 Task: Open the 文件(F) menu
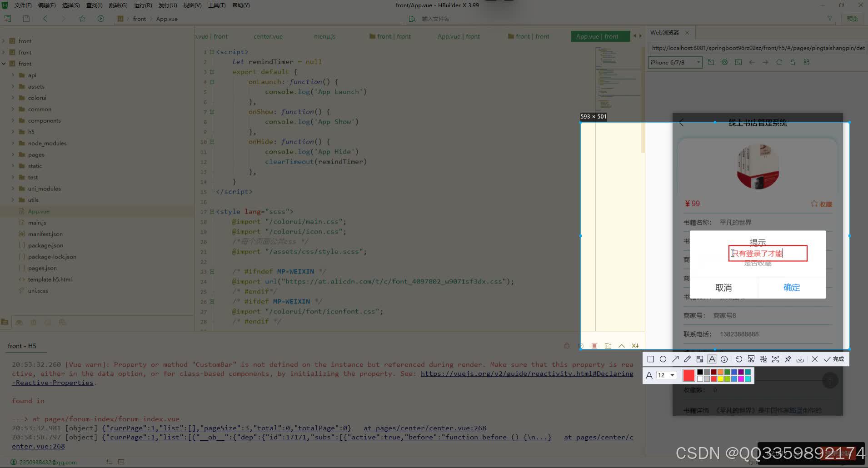[x=23, y=5]
